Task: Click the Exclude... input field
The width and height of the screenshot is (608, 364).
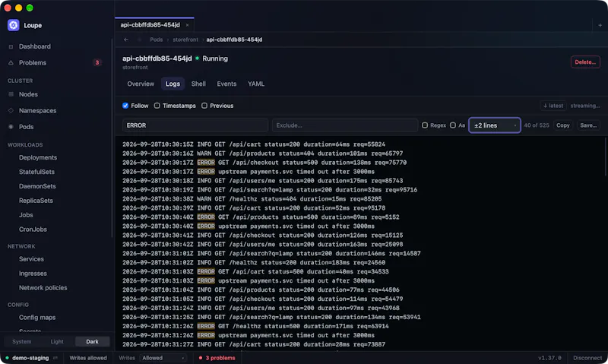Action: point(345,125)
